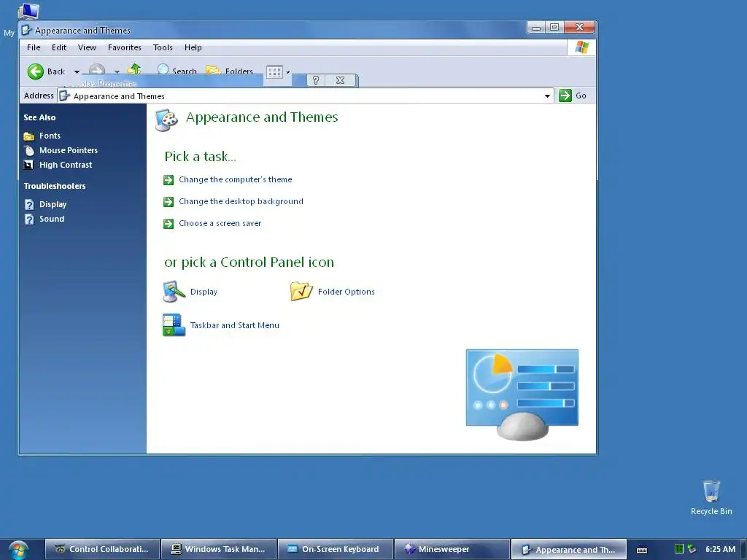Image resolution: width=747 pixels, height=560 pixels.
Task: Click the Sound troubleshooter help icon
Action: pos(29,219)
